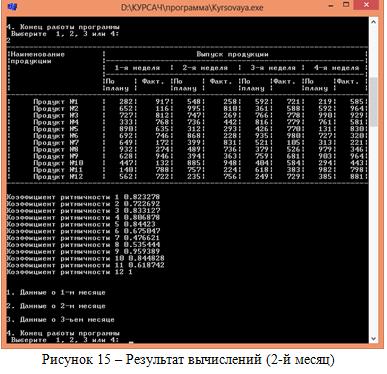Minimize the Kyrsovaya.exe console window
Screen dimensions: 387x374
tap(331, 6)
